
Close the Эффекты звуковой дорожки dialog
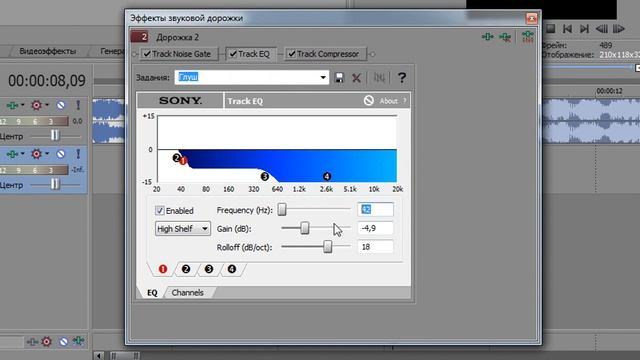click(x=531, y=18)
